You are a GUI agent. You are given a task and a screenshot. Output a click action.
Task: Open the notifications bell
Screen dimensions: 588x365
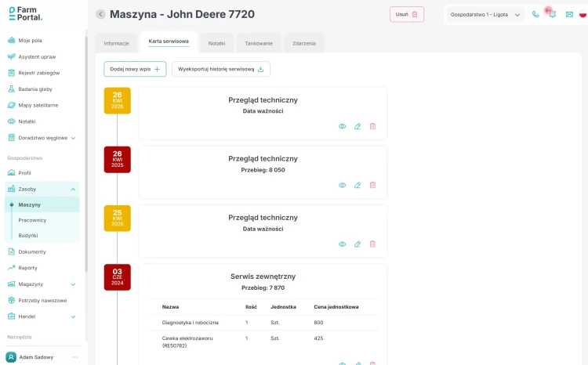[552, 14]
